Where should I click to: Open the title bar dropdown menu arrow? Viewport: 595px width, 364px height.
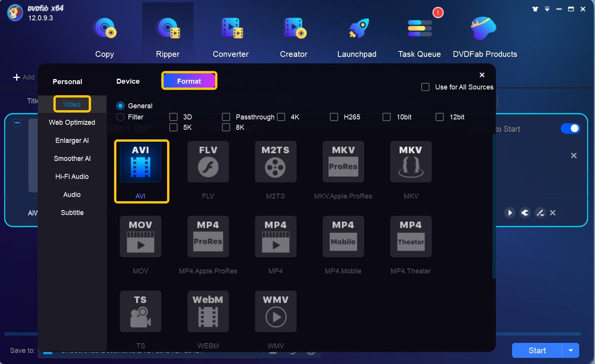pos(547,9)
